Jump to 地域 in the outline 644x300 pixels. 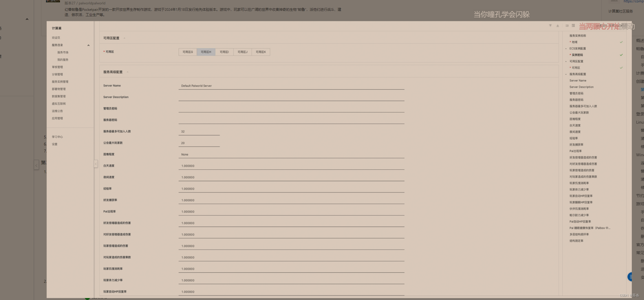pyautogui.click(x=574, y=42)
